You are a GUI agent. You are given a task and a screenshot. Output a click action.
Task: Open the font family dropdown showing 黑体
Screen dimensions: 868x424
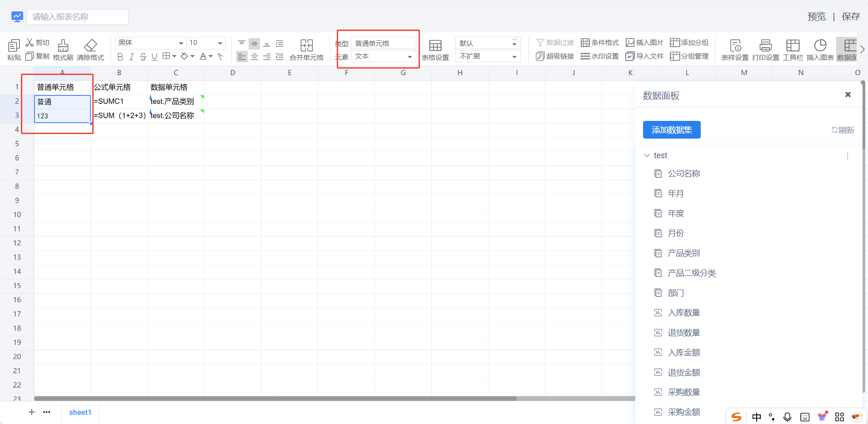click(x=150, y=43)
